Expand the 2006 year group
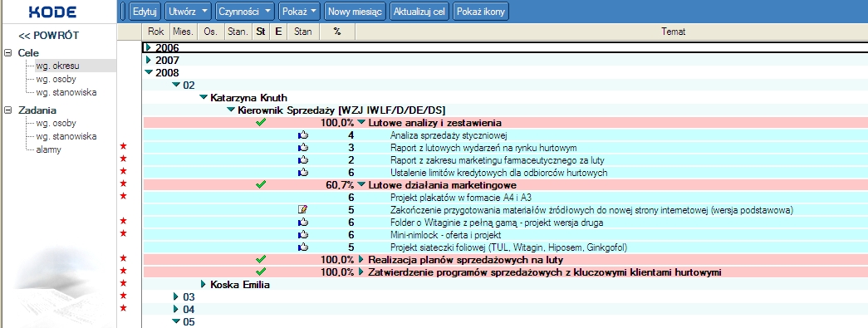 148,47
